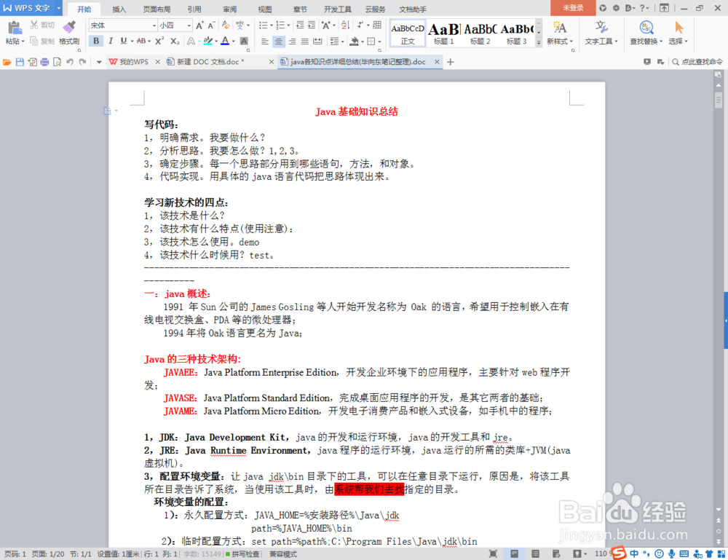Click the Print icon in quick toolbar
Screen dimensions: 728x560
[44, 62]
